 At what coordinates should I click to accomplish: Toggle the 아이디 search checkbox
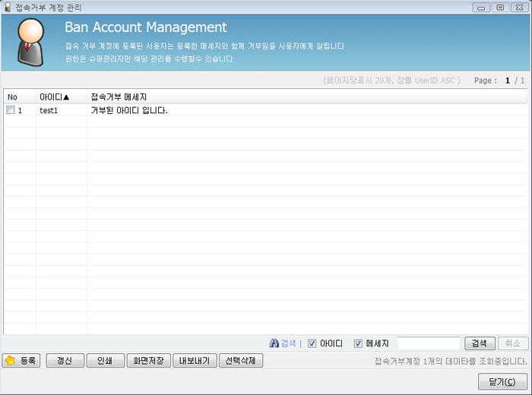(x=312, y=343)
